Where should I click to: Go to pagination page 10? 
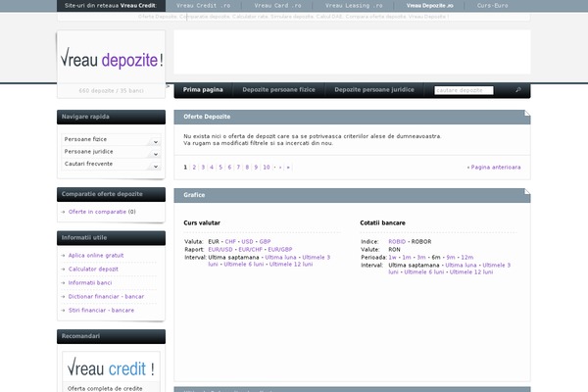click(x=267, y=168)
